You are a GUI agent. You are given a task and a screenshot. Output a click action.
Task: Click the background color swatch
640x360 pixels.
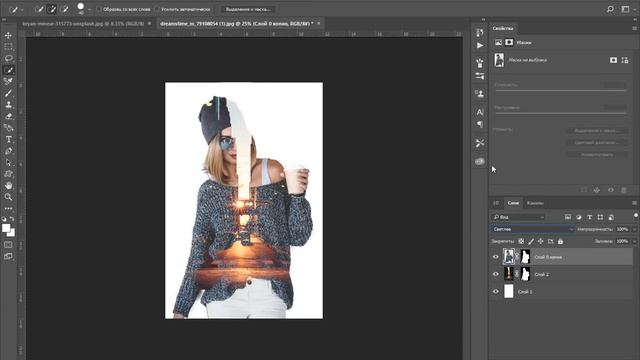pos(12,234)
